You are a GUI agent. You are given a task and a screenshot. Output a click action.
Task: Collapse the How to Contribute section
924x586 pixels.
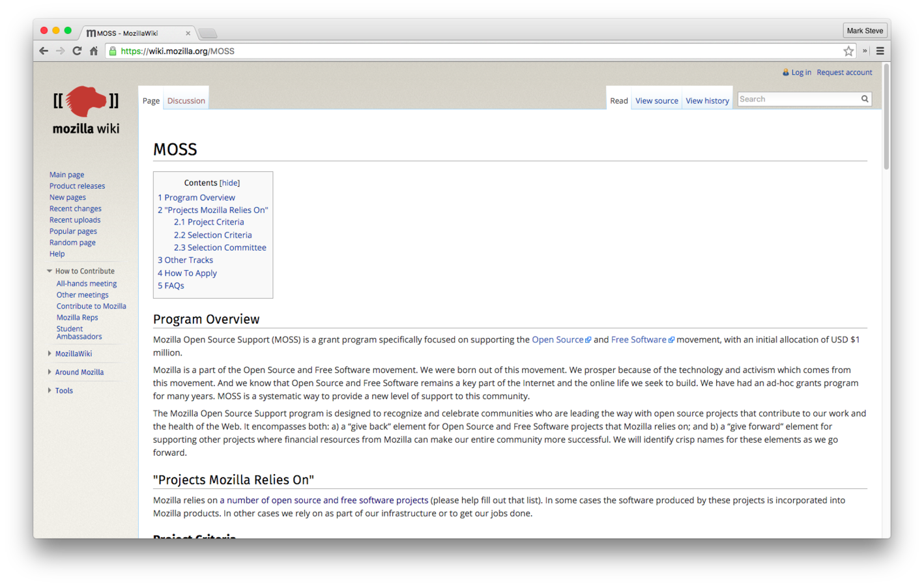pos(85,271)
